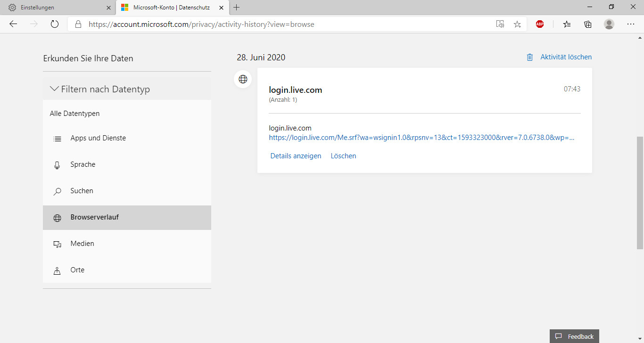
Task: Filter by Apps und Dienste
Action: [127, 139]
